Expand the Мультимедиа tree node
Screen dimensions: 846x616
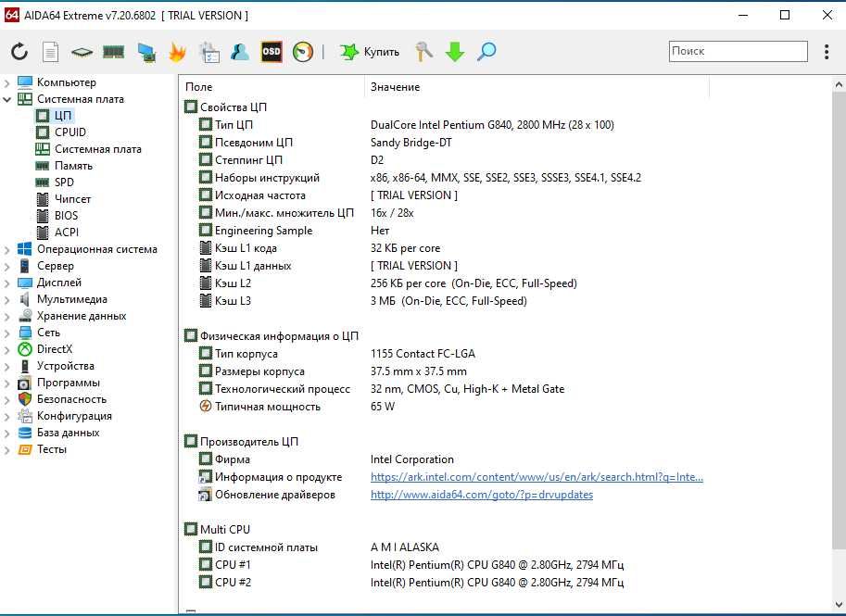click(x=7, y=300)
